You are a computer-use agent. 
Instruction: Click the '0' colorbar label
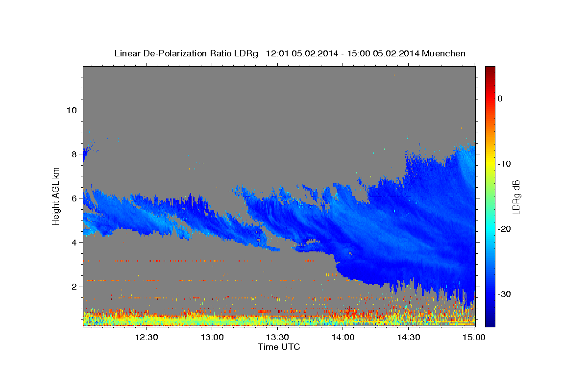[500, 98]
